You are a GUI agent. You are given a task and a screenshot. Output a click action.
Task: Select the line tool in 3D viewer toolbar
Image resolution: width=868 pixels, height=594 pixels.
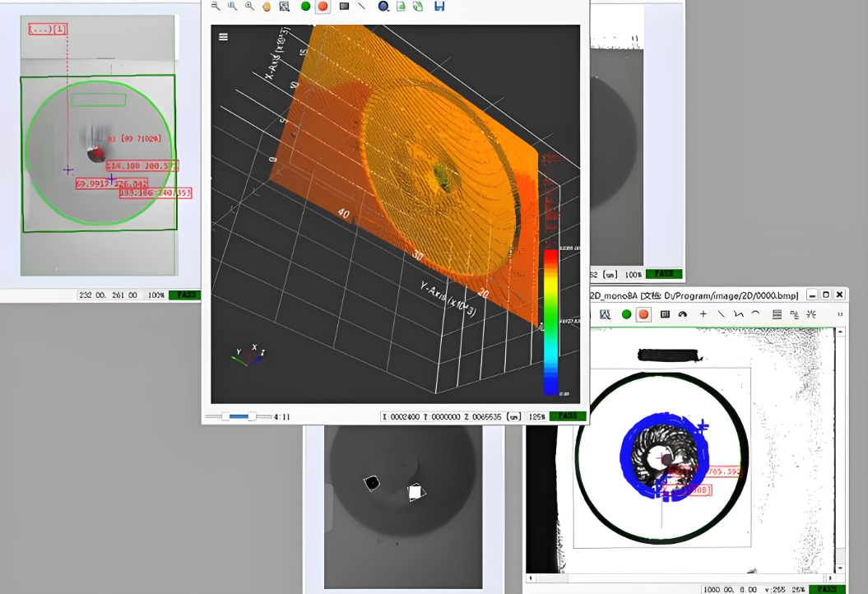362,7
